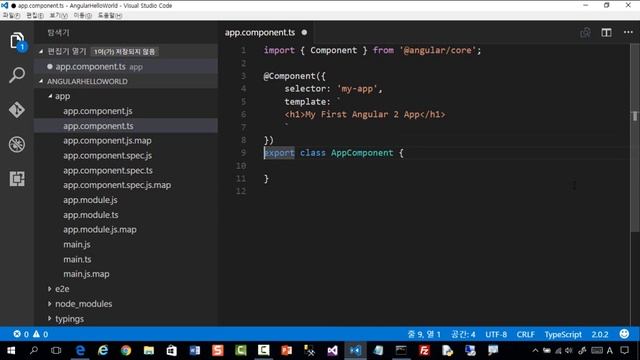Open the Go menu (이동)

click(82, 16)
